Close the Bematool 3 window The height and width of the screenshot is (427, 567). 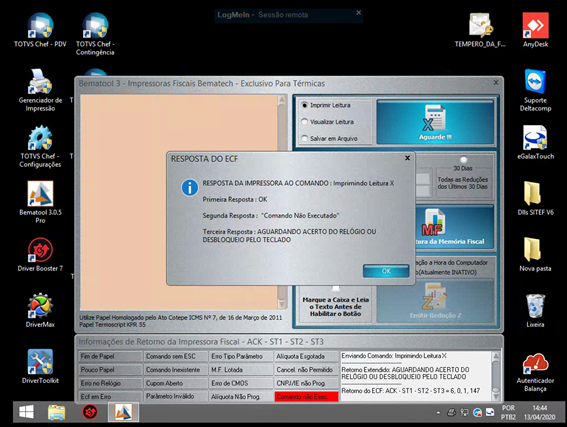point(496,83)
